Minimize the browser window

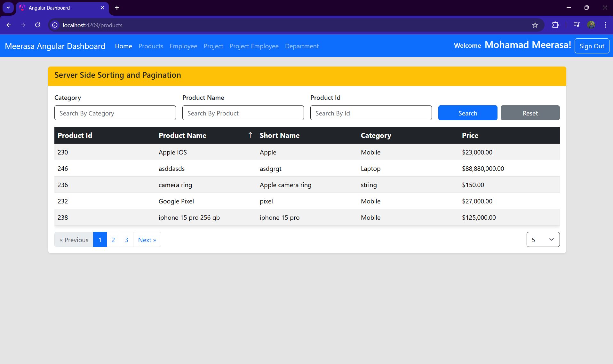click(569, 8)
